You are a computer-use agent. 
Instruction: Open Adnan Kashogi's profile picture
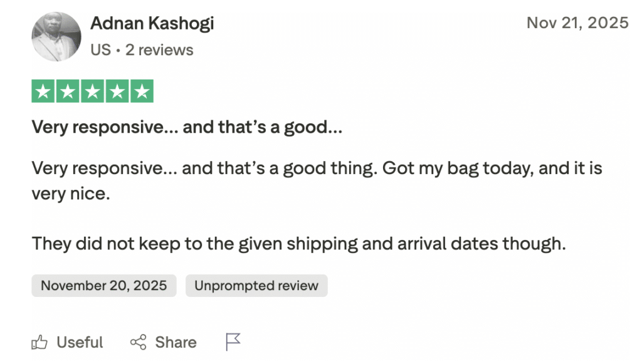(56, 36)
